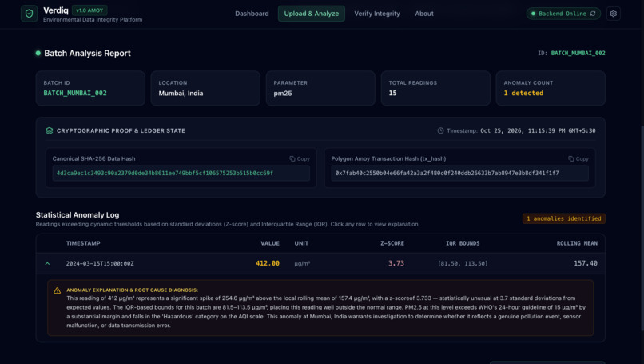Image resolution: width=644 pixels, height=364 pixels.
Task: Click the TIMESTAMP column header
Action: click(83, 243)
